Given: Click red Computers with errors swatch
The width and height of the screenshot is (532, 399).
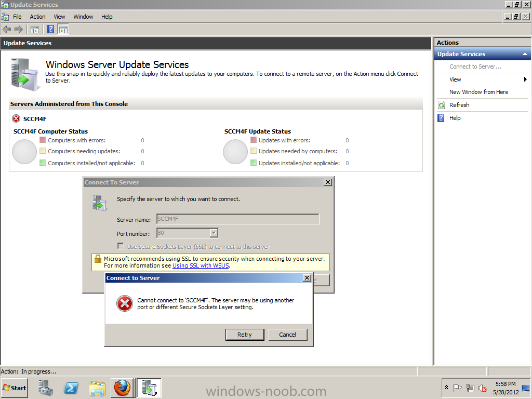Looking at the screenshot, I should click(x=43, y=140).
